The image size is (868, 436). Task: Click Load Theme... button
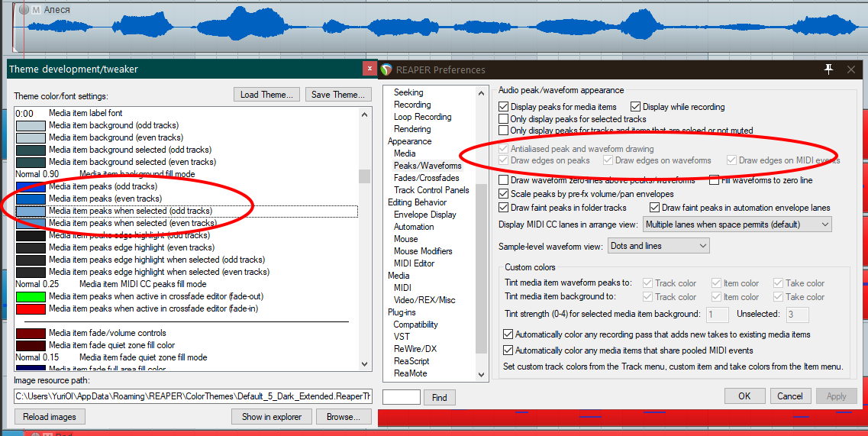point(267,94)
